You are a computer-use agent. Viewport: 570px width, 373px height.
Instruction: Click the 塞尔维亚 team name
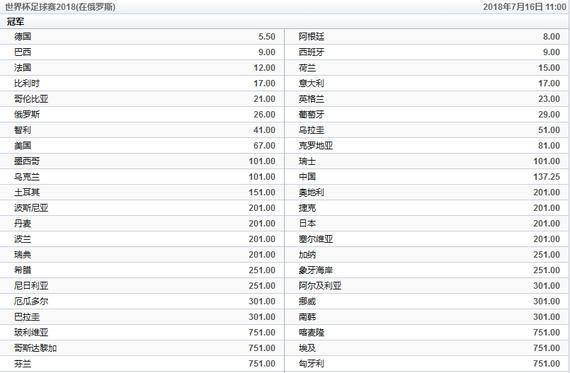click(316, 239)
